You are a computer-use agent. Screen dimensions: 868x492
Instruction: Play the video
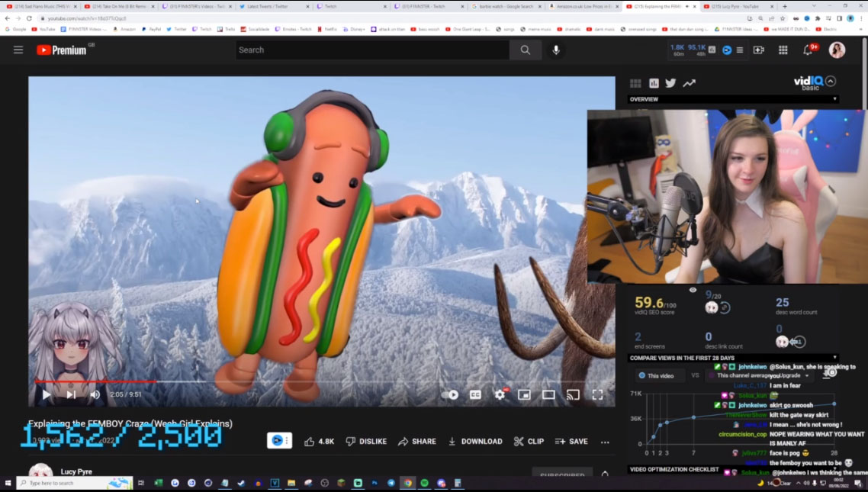tap(46, 394)
